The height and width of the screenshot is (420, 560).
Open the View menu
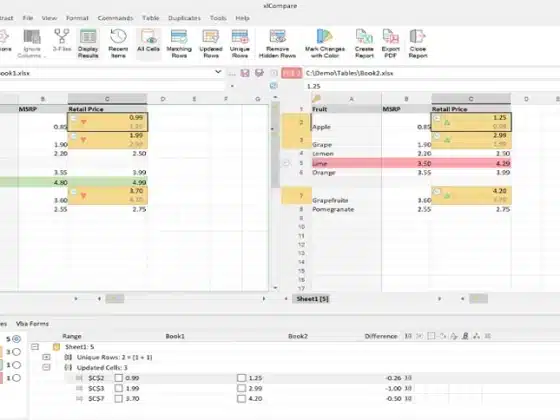point(49,18)
